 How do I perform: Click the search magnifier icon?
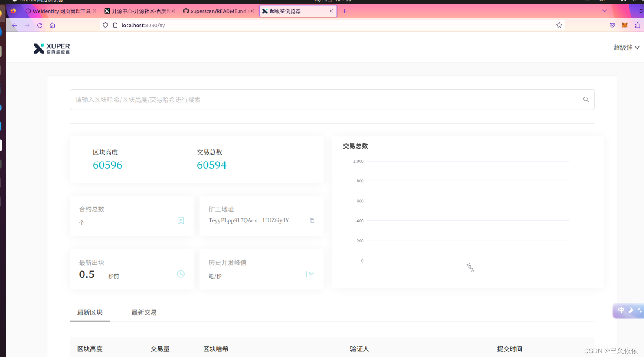[x=586, y=99]
